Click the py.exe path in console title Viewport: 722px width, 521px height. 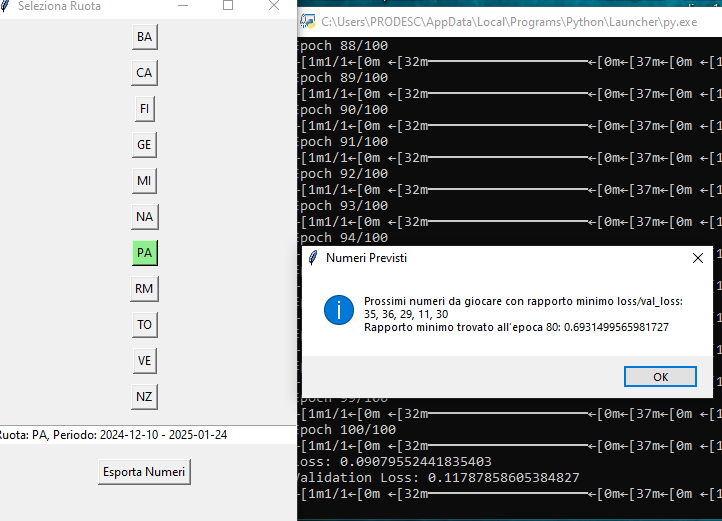click(x=509, y=22)
